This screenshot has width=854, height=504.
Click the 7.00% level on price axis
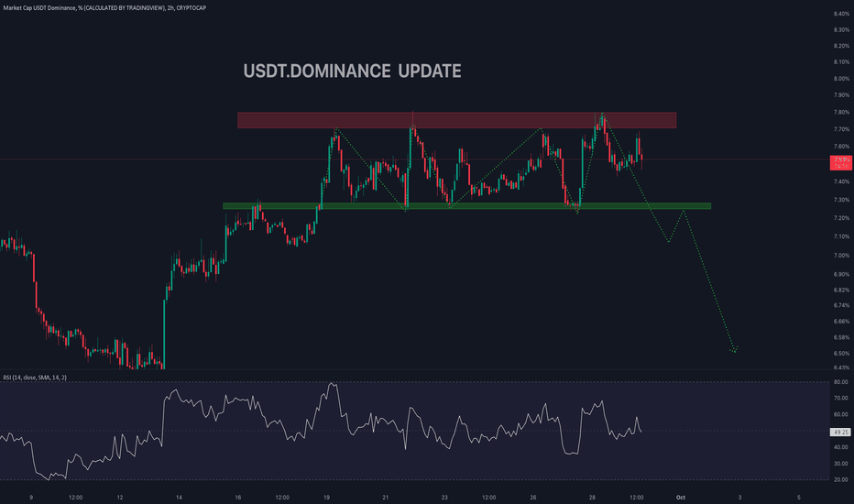click(x=838, y=257)
